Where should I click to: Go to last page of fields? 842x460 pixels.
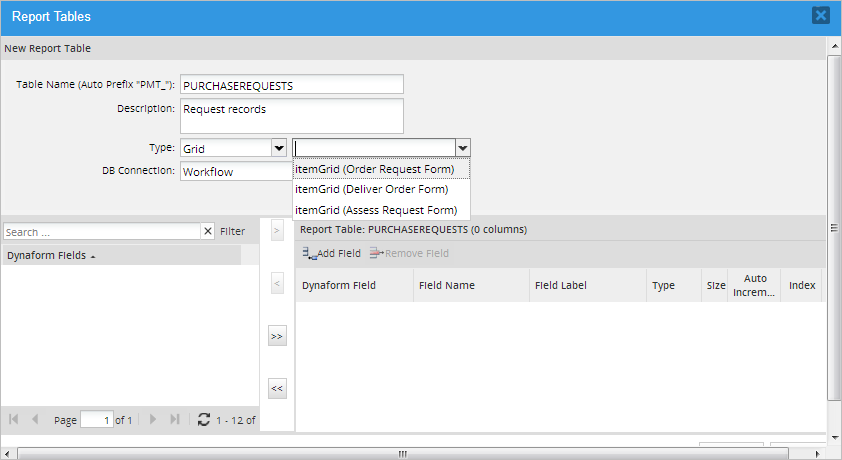pyautogui.click(x=175, y=420)
